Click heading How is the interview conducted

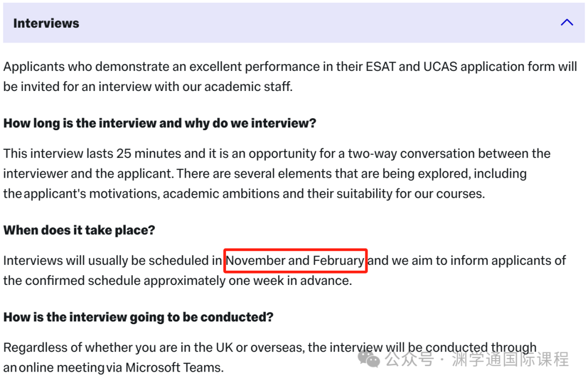[138, 318]
